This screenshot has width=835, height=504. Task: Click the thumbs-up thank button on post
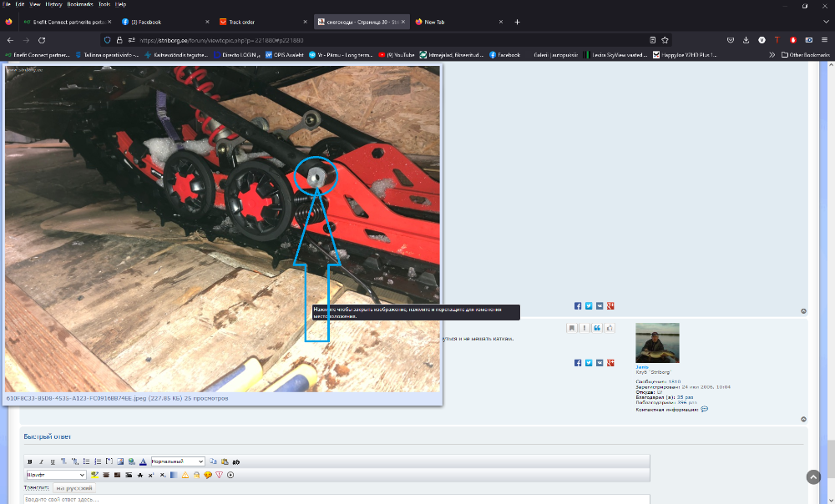click(610, 328)
